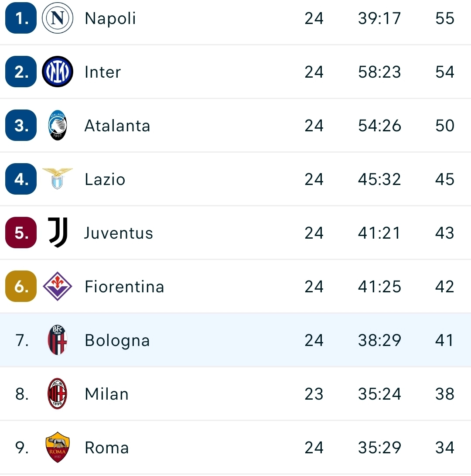Image resolution: width=471 pixels, height=476 pixels.
Task: Click Atalanta's 50 points value
Action: [444, 126]
